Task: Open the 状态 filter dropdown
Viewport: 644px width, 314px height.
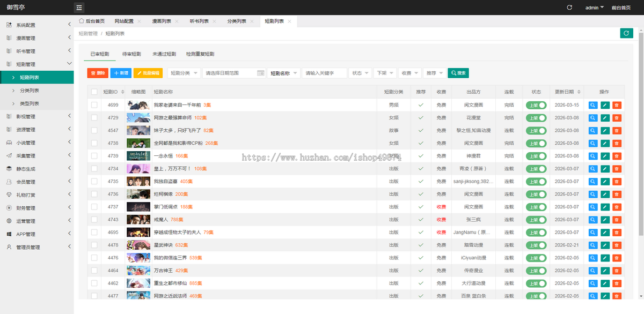Action: tap(360, 73)
